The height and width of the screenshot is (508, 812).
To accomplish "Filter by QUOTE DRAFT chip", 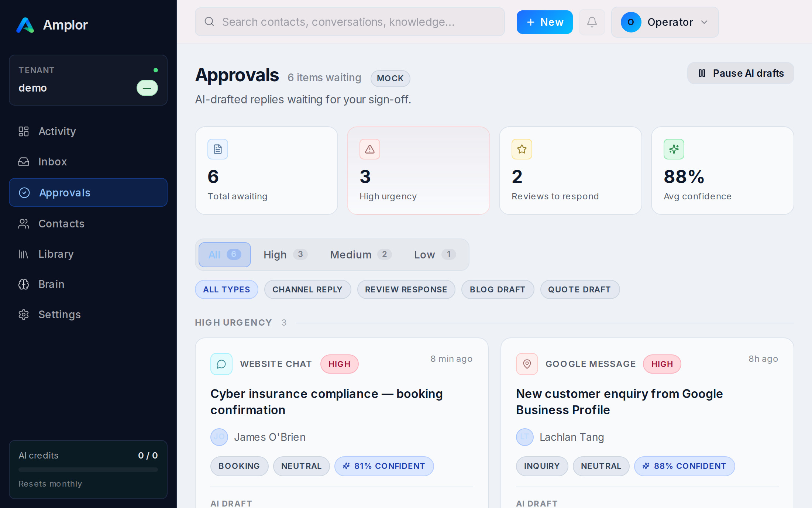I will [579, 289].
